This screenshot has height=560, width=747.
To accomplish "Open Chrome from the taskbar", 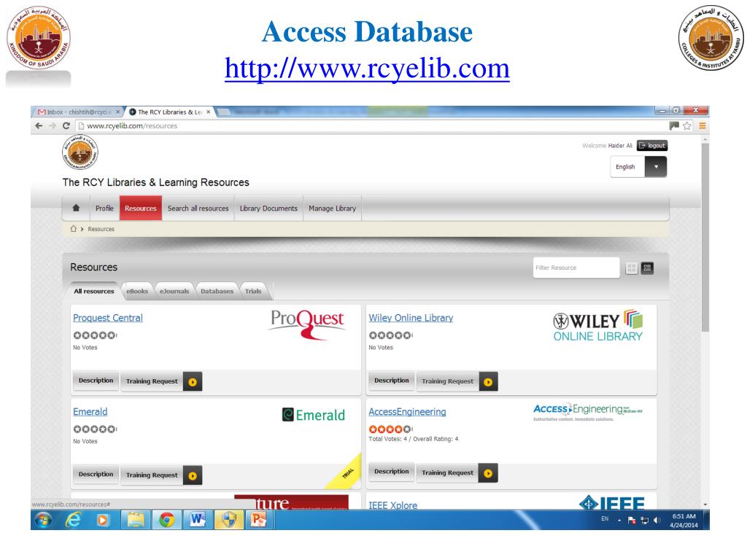I will tap(166, 519).
